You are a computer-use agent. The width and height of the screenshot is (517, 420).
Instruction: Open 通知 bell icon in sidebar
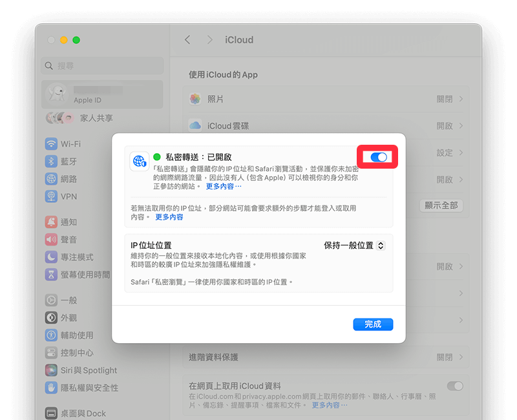point(51,222)
